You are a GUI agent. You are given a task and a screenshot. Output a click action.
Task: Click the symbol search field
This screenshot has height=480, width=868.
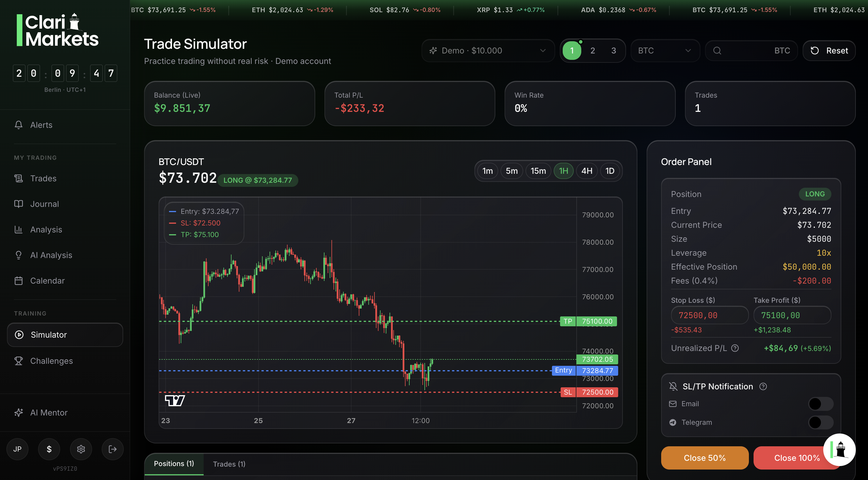(751, 51)
